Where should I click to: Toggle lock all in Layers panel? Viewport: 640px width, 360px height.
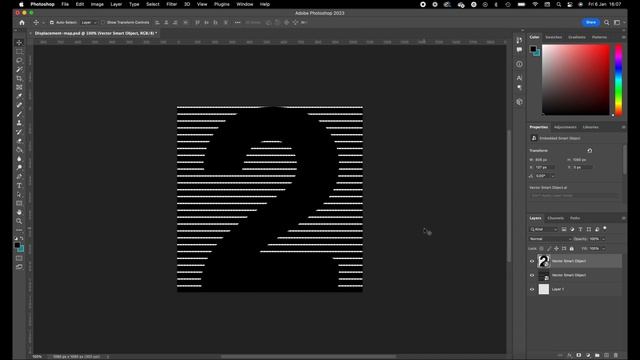click(x=572, y=249)
